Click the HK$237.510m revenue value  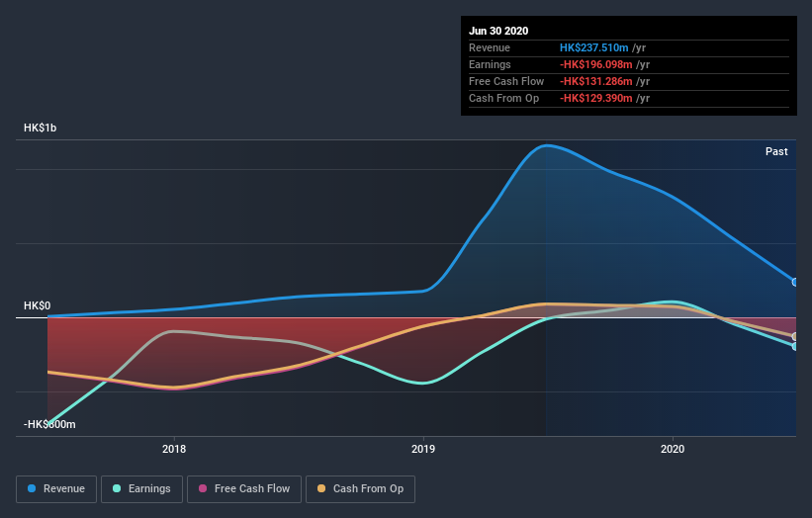pos(594,47)
